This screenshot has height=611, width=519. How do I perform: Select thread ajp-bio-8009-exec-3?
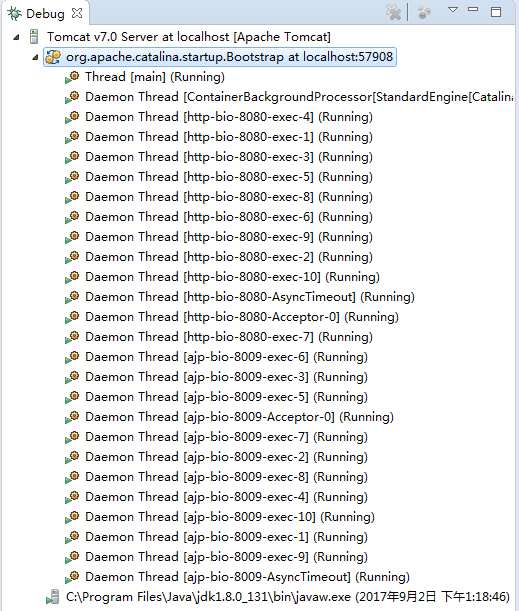(x=226, y=377)
